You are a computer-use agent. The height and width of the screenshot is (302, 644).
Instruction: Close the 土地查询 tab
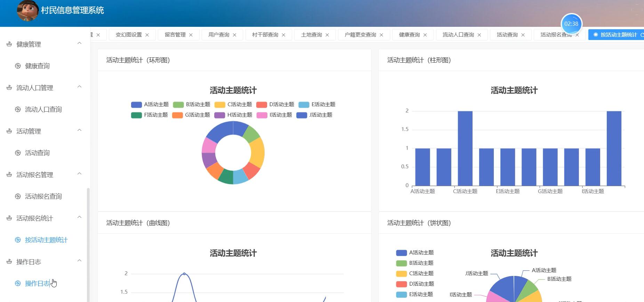pyautogui.click(x=327, y=35)
